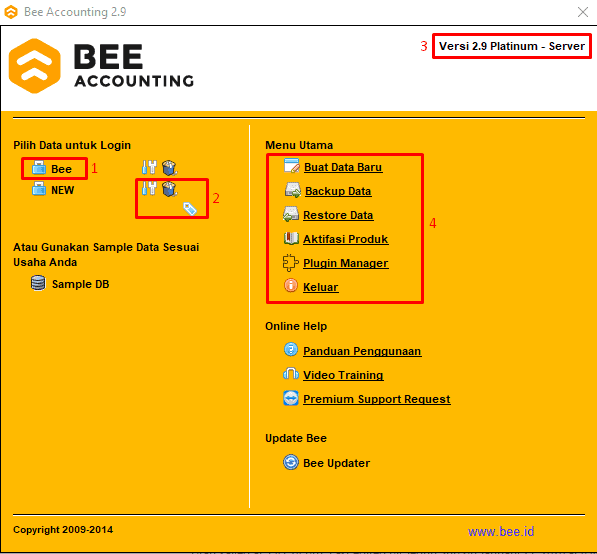Open Panduan Penggunaan help guide

(362, 351)
